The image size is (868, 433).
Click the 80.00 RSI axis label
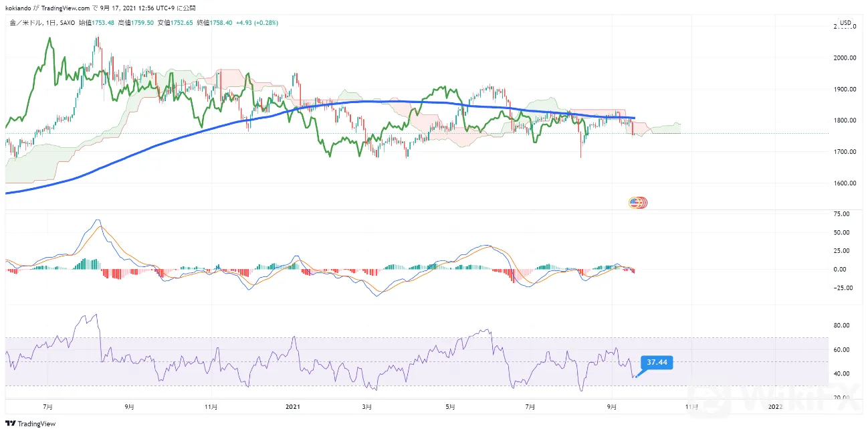coord(842,326)
